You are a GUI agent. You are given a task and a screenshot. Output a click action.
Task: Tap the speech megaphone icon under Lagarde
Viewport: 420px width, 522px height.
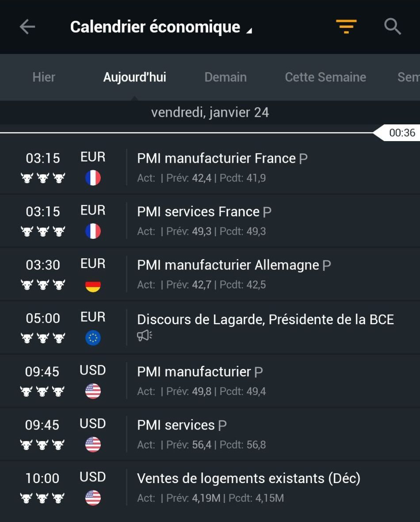(x=145, y=335)
